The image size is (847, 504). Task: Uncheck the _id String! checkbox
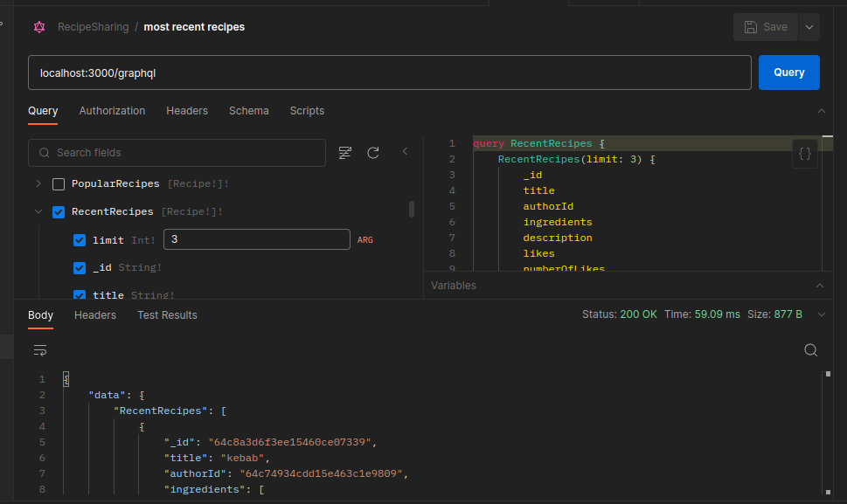tap(80, 268)
